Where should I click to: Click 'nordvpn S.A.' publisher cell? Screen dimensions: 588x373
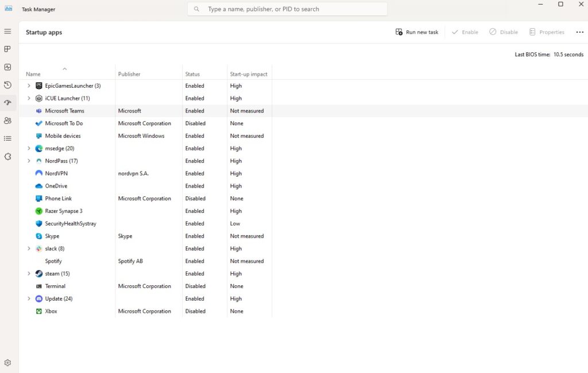coord(133,173)
